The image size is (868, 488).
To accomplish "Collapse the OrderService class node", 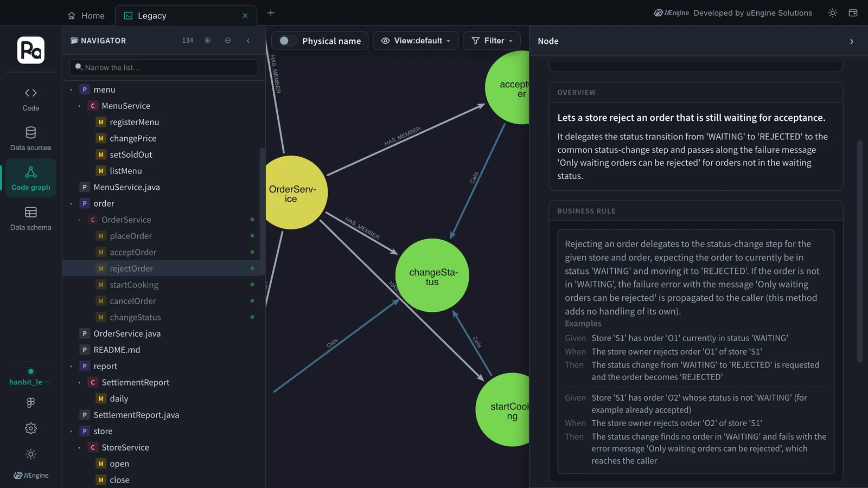I will [x=79, y=220].
